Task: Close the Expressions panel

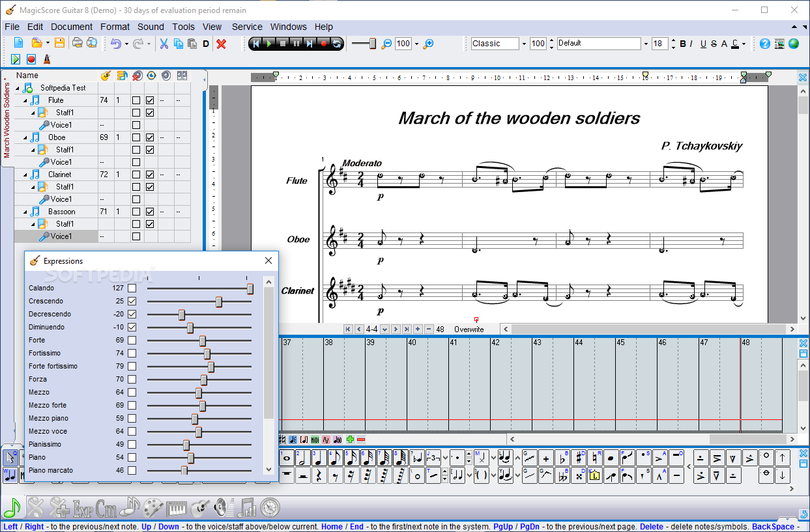Action: point(268,260)
